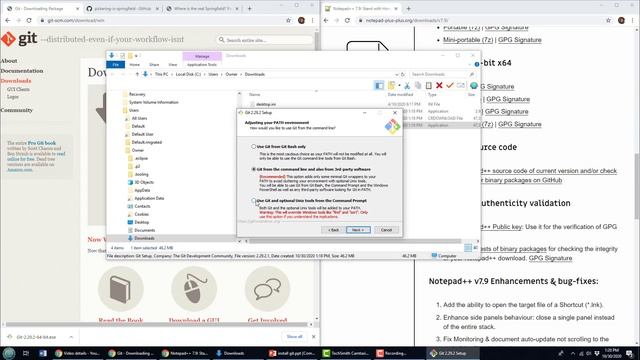Open the Pro Git book link
Viewport: 640px width, 360px height.
point(42,143)
